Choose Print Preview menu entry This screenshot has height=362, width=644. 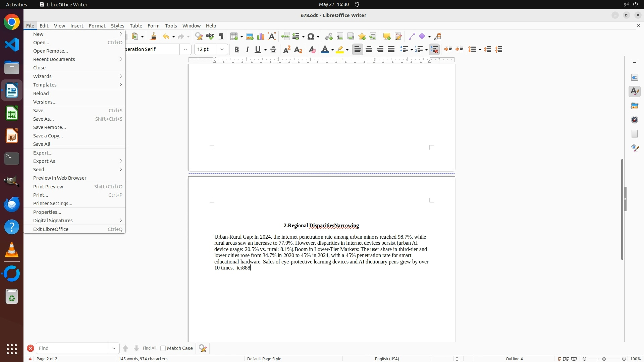click(x=48, y=187)
